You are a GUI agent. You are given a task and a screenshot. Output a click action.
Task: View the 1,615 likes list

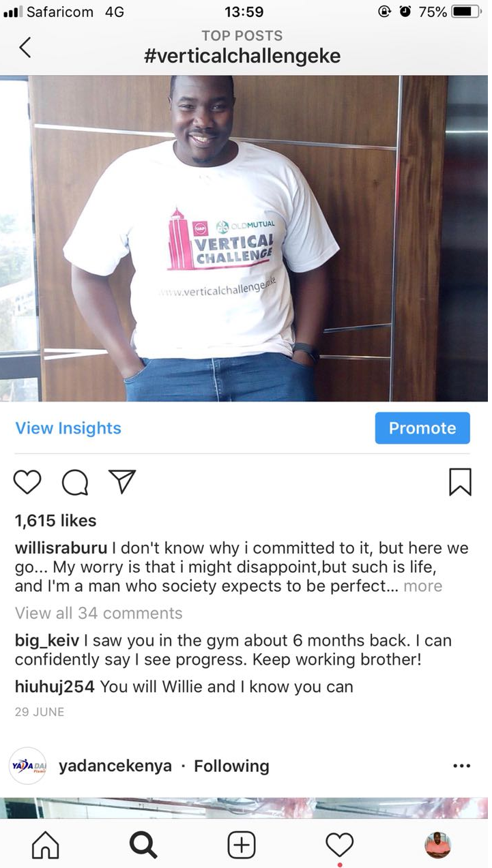point(56,520)
